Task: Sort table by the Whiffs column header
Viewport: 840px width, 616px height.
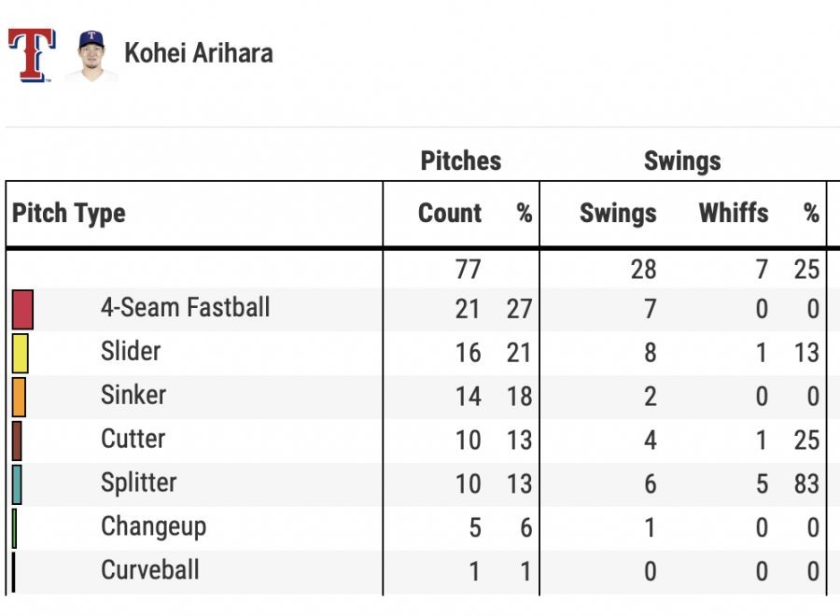Action: pos(733,213)
